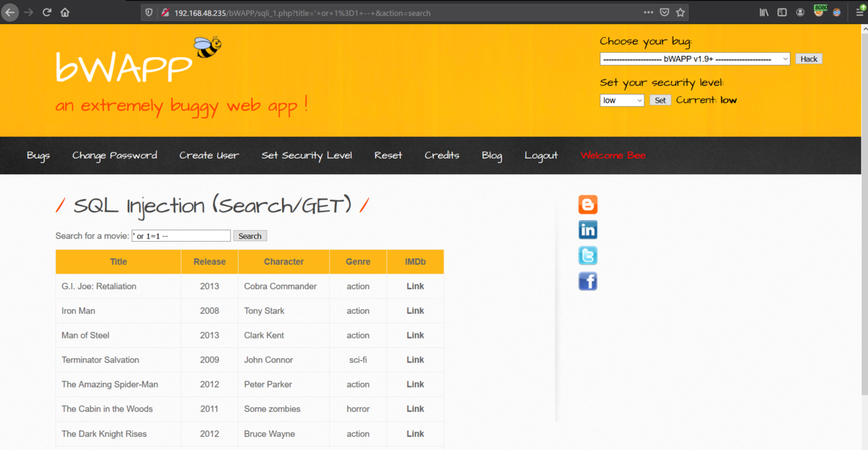The height and width of the screenshot is (450, 868).
Task: Open IMDb Link for The Dark Knight Rises
Action: (415, 434)
